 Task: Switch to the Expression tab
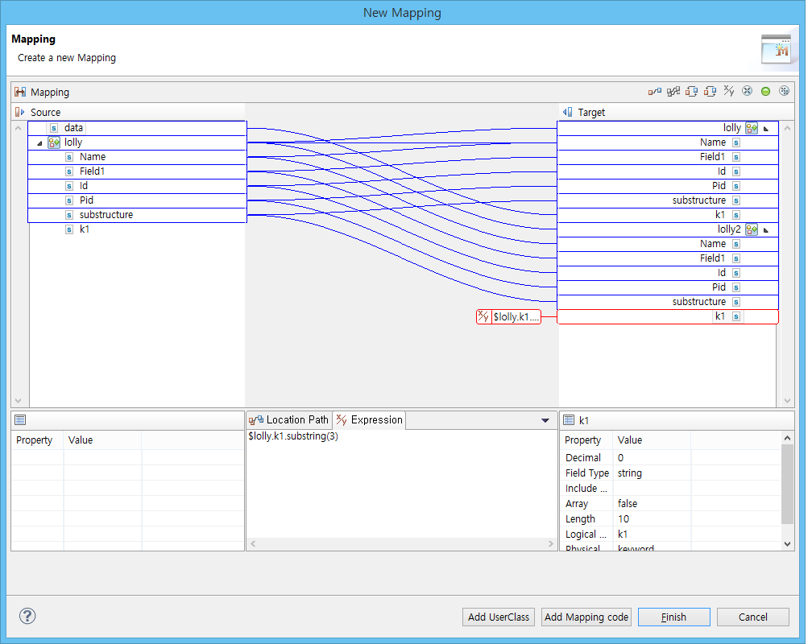(369, 419)
